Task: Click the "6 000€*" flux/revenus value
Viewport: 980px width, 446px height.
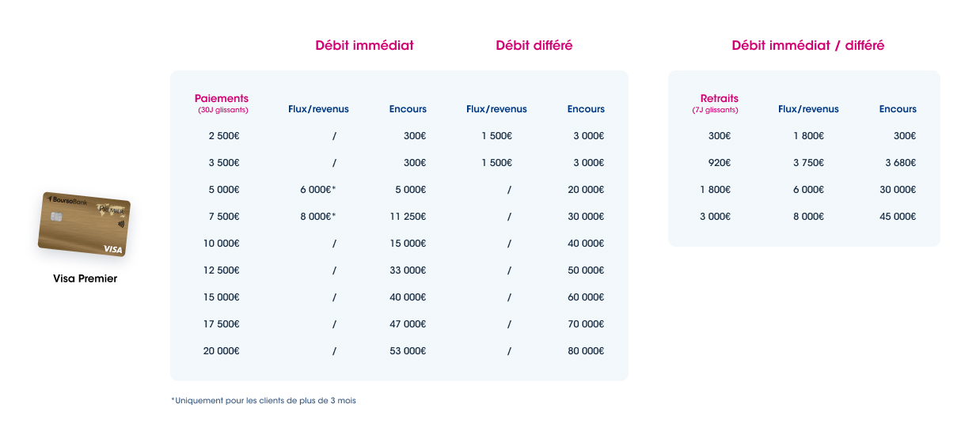Action: [318, 190]
